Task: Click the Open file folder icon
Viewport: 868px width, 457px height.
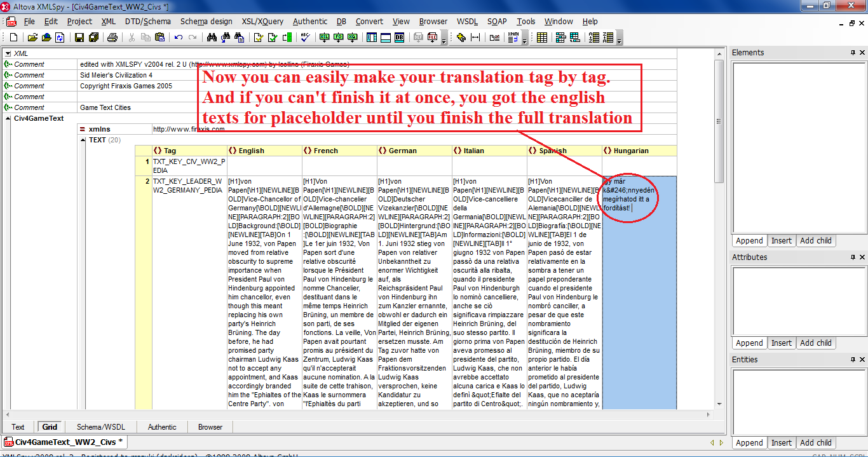Action: point(32,38)
